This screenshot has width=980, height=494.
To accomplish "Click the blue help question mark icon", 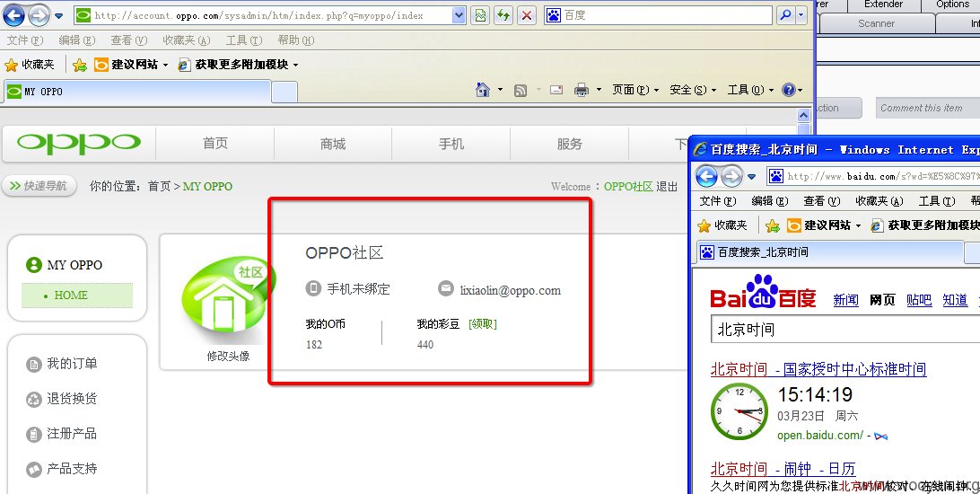I will 789,90.
